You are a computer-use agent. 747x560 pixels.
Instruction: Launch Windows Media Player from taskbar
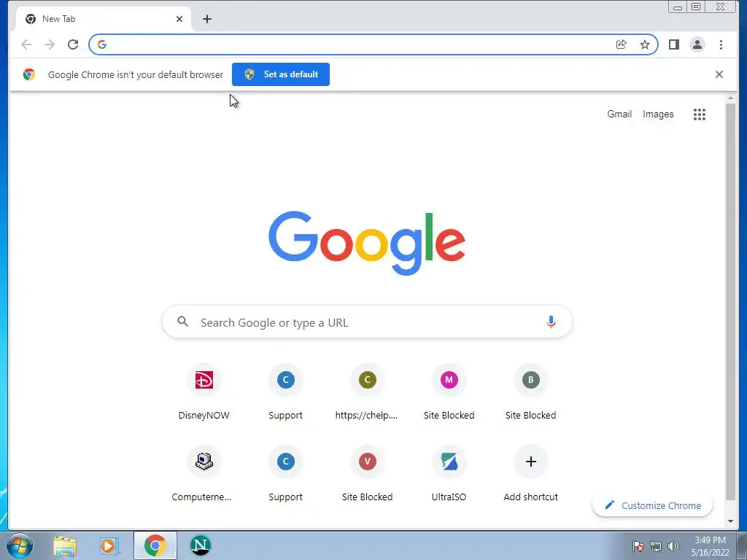click(x=109, y=545)
